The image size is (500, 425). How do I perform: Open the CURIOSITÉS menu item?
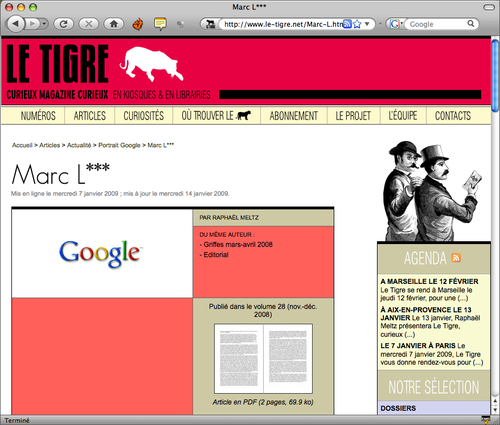[144, 116]
